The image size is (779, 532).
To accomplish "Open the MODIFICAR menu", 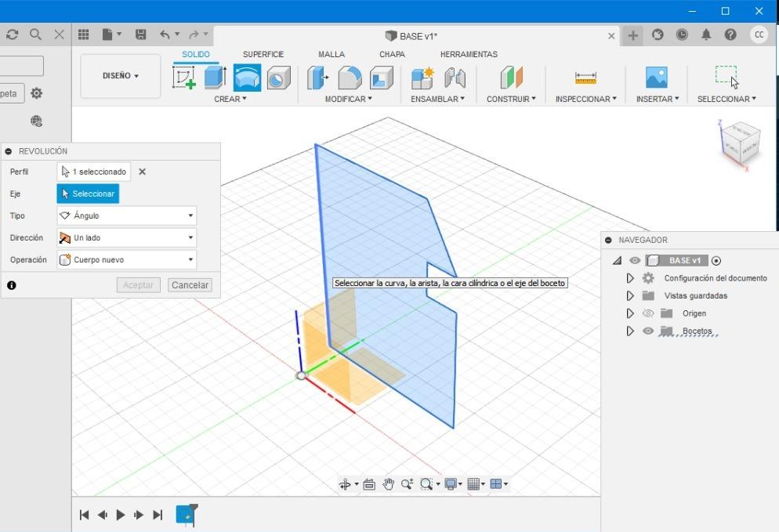I will coord(348,99).
